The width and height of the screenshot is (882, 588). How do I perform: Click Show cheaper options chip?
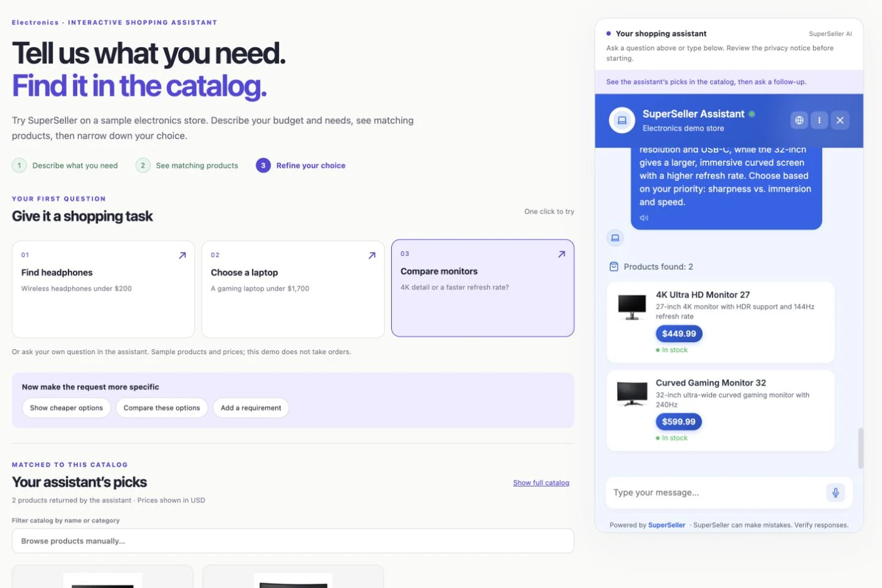[x=66, y=408]
